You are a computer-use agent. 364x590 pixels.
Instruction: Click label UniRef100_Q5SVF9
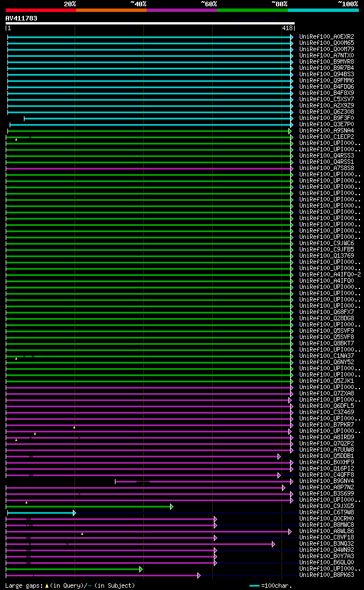coord(326,331)
